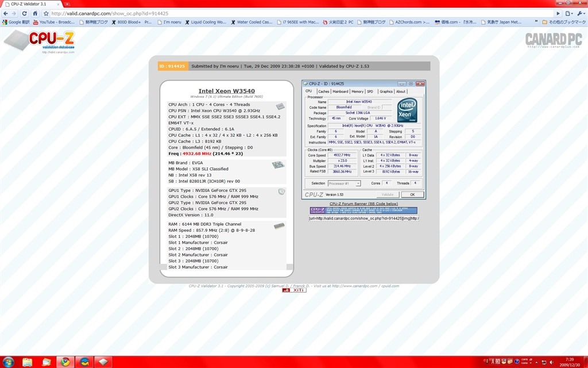Click the address bar URL field
588x368 pixels.
click(302, 14)
